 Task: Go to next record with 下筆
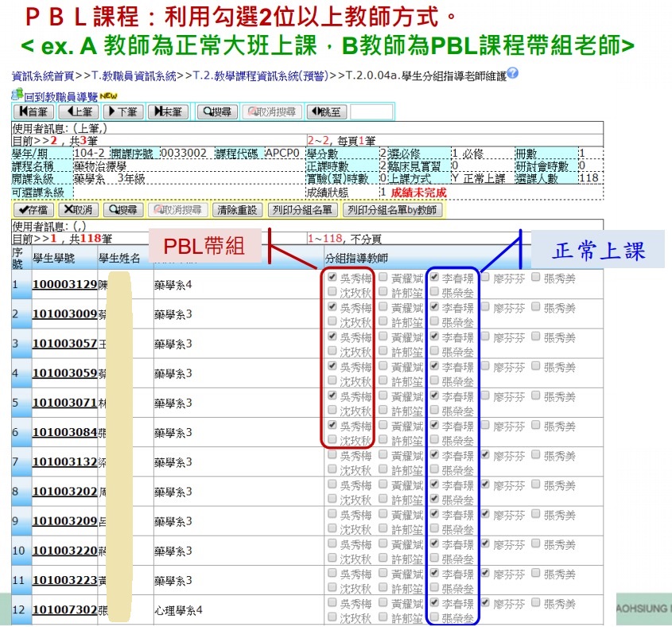(x=123, y=112)
